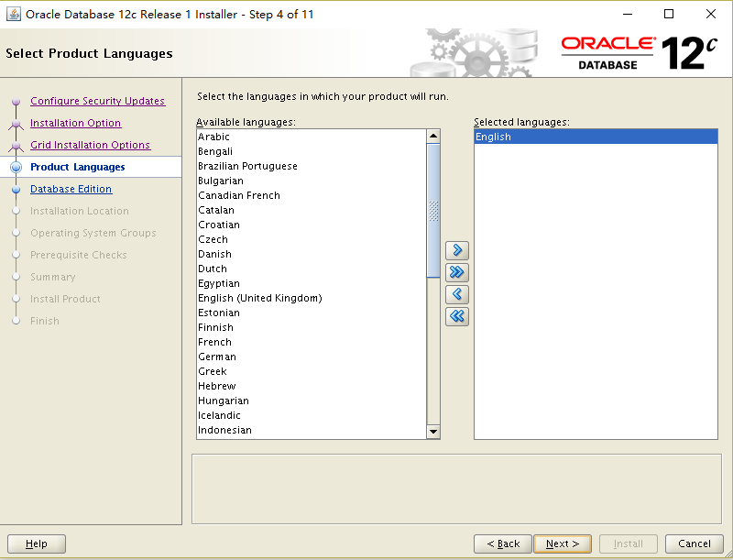Screen dimensions: 733x560
Task: Pick Hungarian from the list
Action: 312,401
